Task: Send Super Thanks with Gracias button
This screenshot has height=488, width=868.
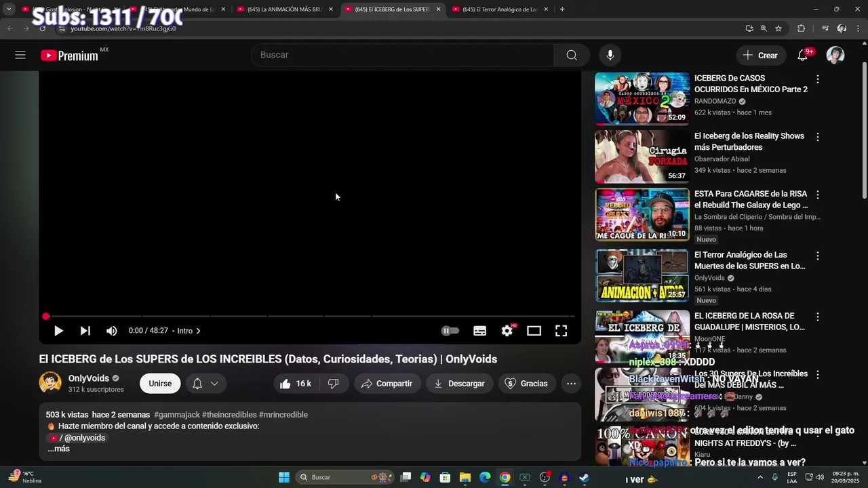Action: point(527,384)
